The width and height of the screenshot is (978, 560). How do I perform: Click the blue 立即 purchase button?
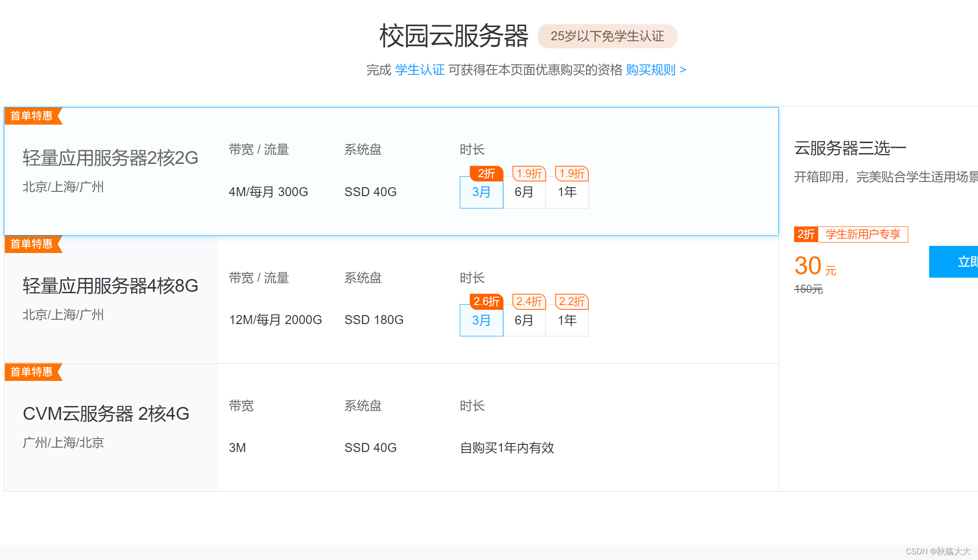[954, 262]
